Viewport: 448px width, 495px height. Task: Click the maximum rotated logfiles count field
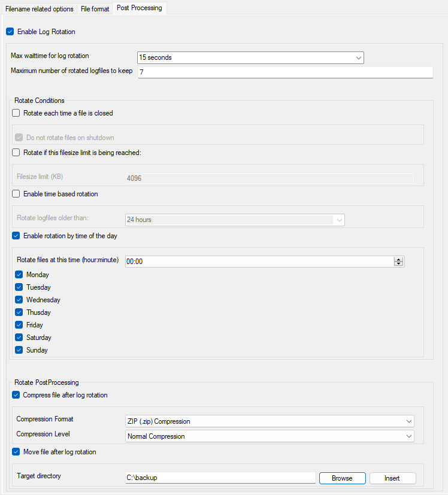pos(270,72)
